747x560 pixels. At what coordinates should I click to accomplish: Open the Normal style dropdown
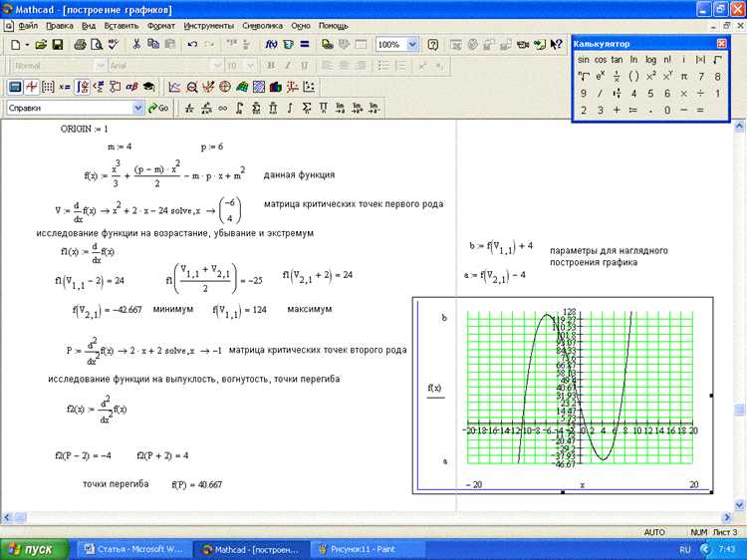(101, 66)
